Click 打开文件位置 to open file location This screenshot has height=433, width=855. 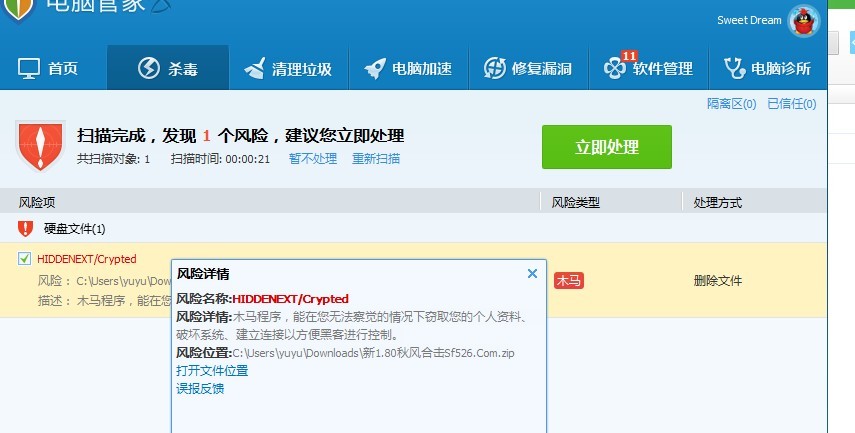[x=212, y=371]
